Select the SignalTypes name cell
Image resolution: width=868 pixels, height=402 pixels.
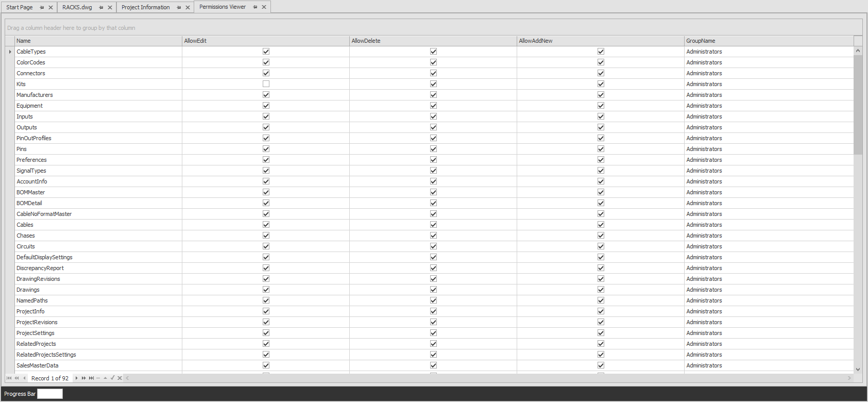[98, 171]
